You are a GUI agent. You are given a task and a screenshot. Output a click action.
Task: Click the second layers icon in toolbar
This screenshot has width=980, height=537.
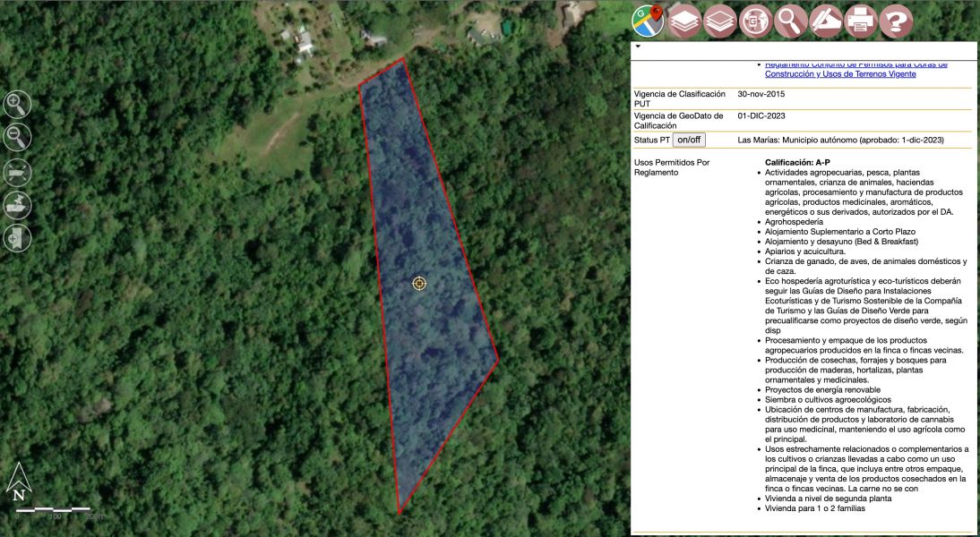pyautogui.click(x=720, y=20)
